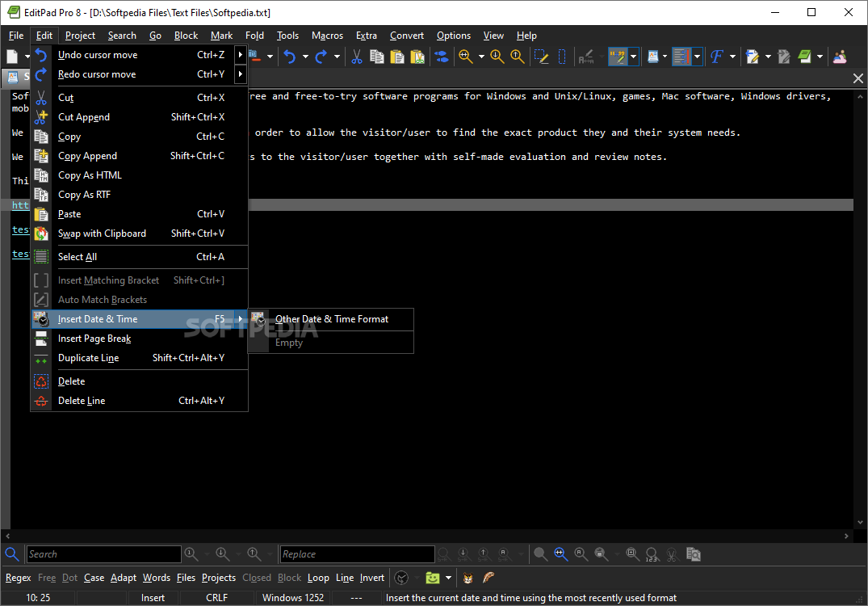Click the blue footprints Go icon in the toolbar
This screenshot has width=868, height=606.
coord(442,57)
